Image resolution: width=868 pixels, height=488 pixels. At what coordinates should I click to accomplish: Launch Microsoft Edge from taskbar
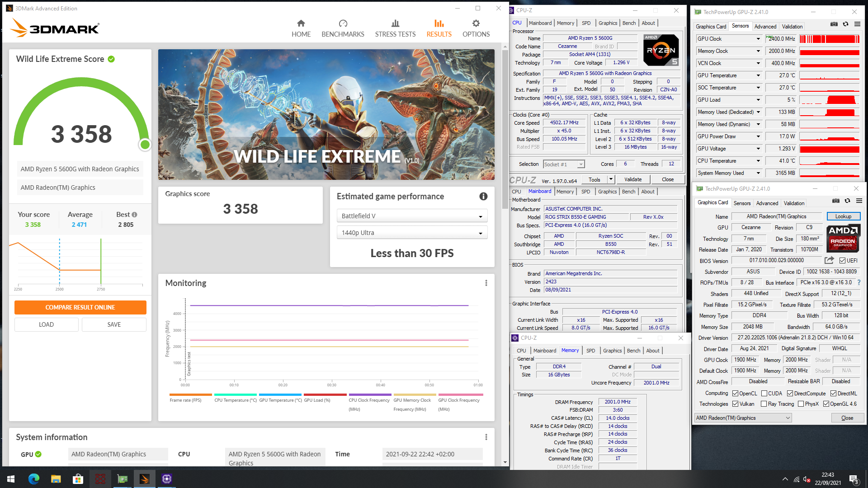coord(34,479)
